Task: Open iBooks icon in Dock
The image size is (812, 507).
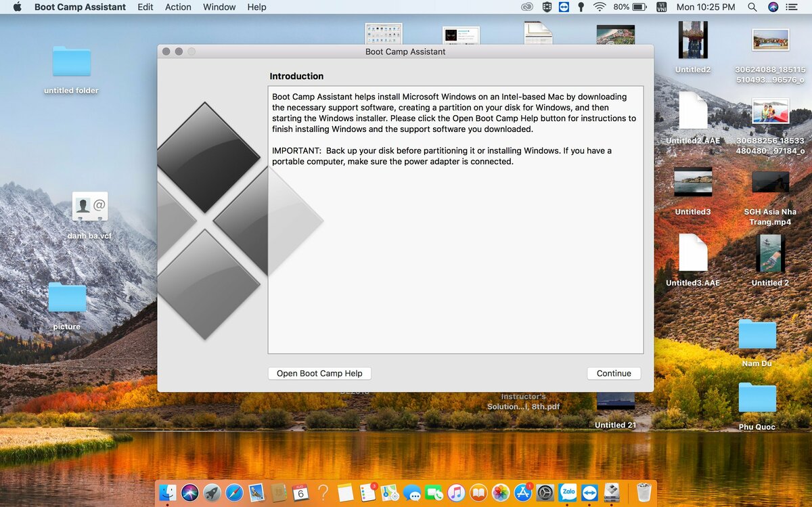Action: tap(478, 492)
